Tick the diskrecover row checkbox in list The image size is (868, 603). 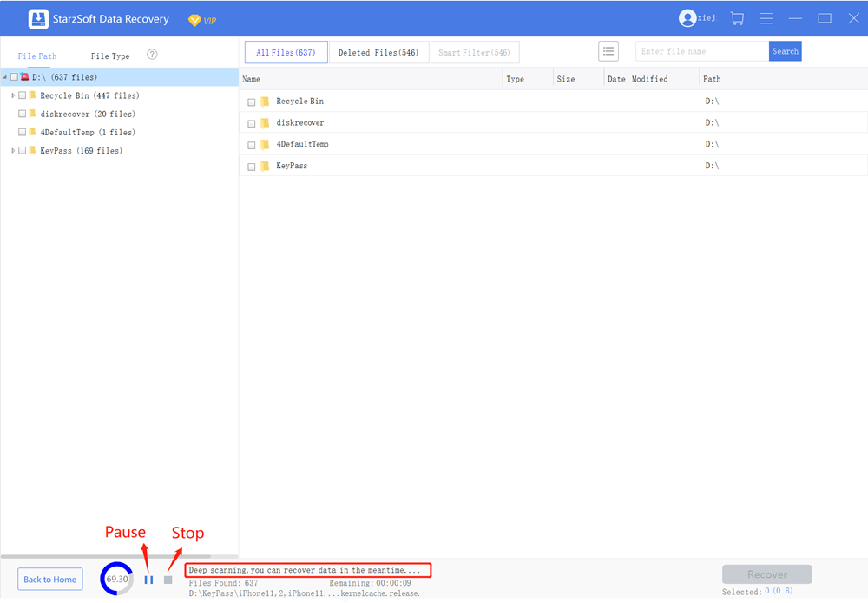pos(252,123)
